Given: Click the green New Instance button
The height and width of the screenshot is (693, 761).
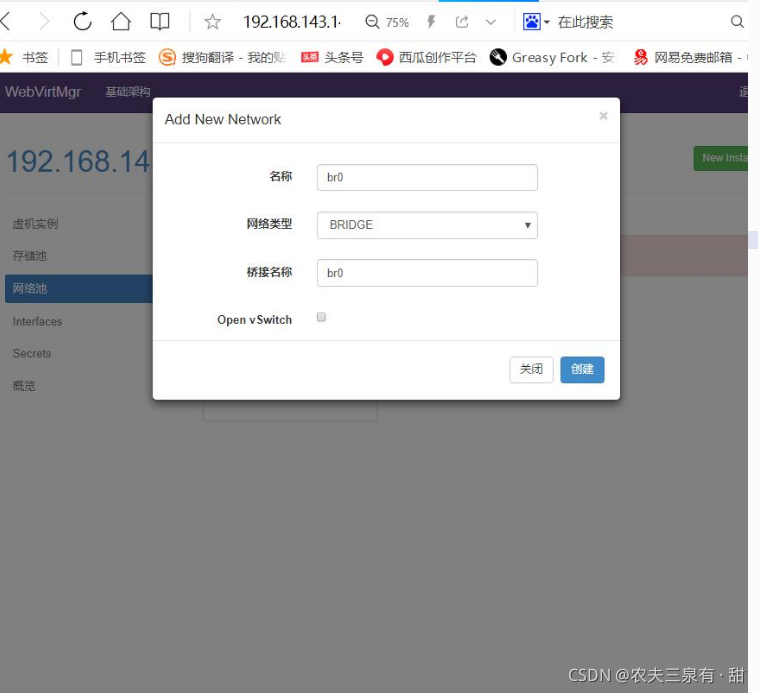Looking at the screenshot, I should coord(720,158).
